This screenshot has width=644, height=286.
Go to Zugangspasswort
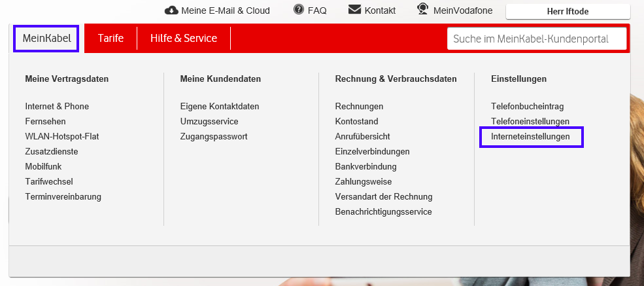tap(214, 136)
